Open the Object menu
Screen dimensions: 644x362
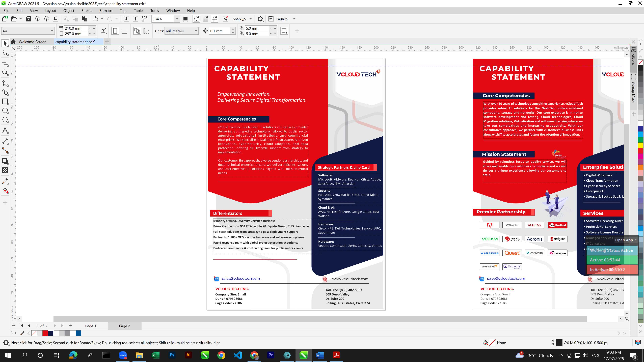pos(68,11)
